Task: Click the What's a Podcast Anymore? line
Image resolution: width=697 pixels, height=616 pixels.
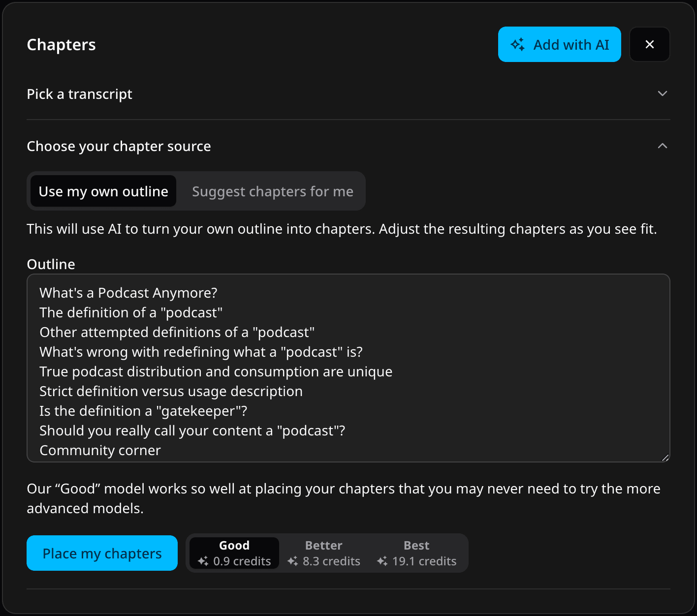Action: pos(128,293)
